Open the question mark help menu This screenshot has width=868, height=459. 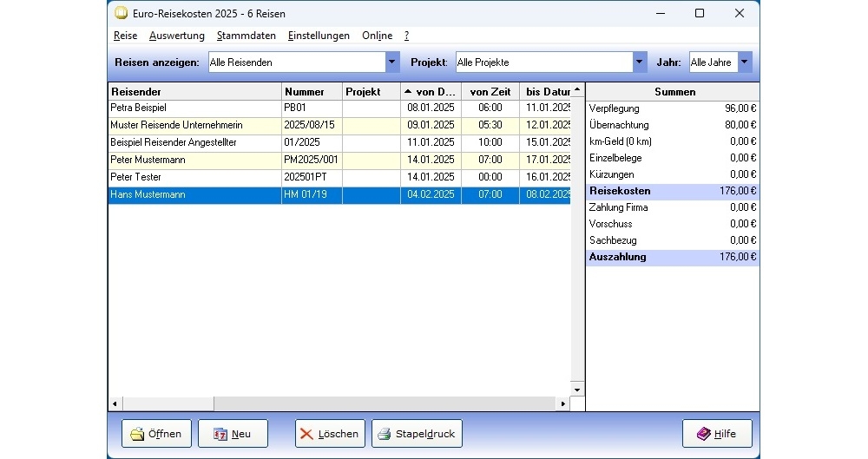[406, 36]
